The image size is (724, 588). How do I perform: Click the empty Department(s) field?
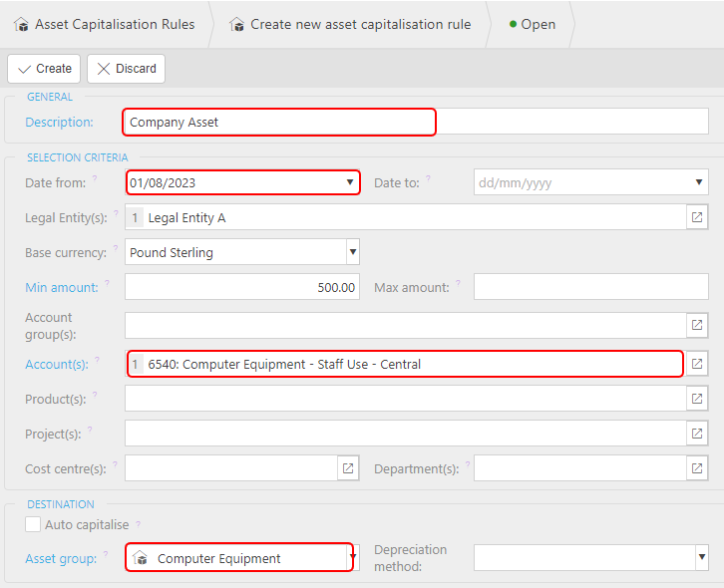(580, 468)
